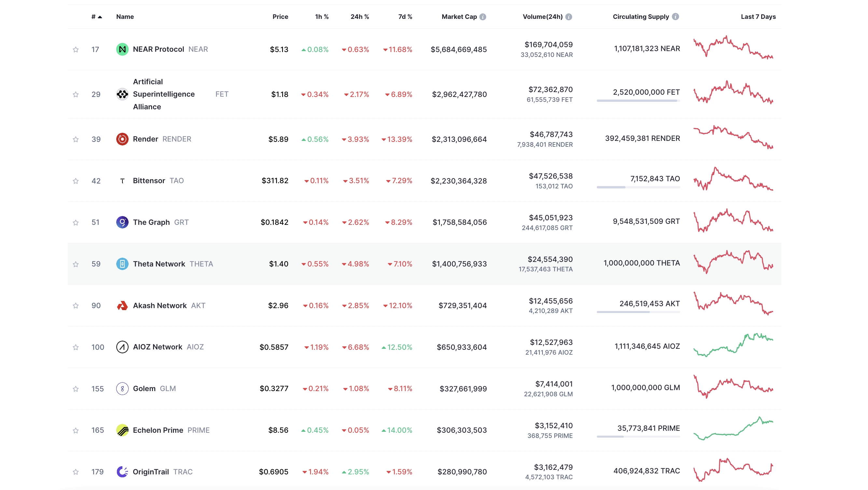Open the AIOZ Network coin page link
This screenshot has height=490, width=868.
click(x=157, y=347)
